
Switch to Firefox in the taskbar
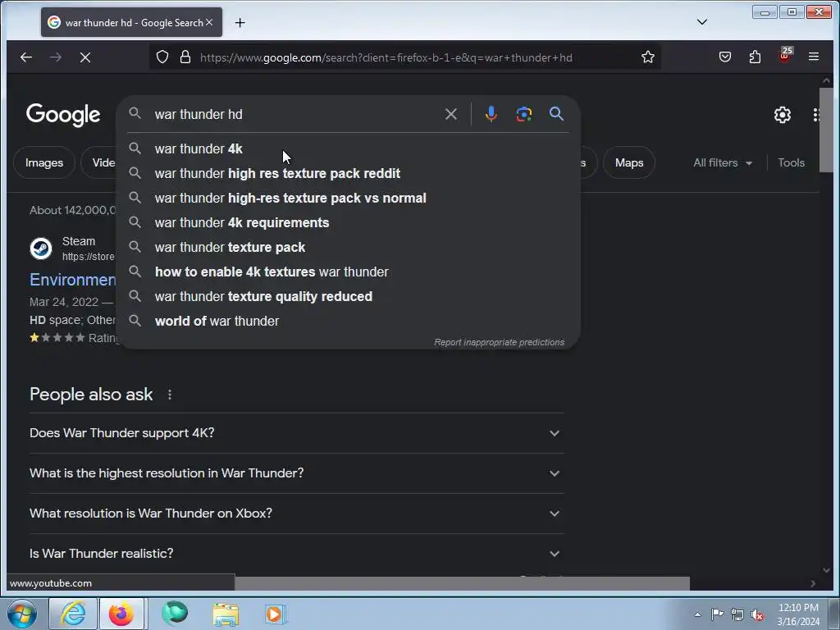(121, 614)
